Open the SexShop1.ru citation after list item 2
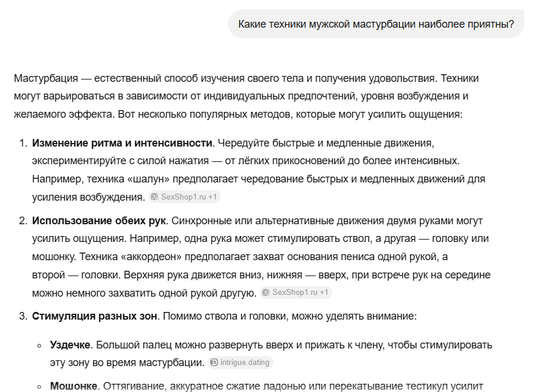The width and height of the screenshot is (552, 392). pyautogui.click(x=296, y=293)
